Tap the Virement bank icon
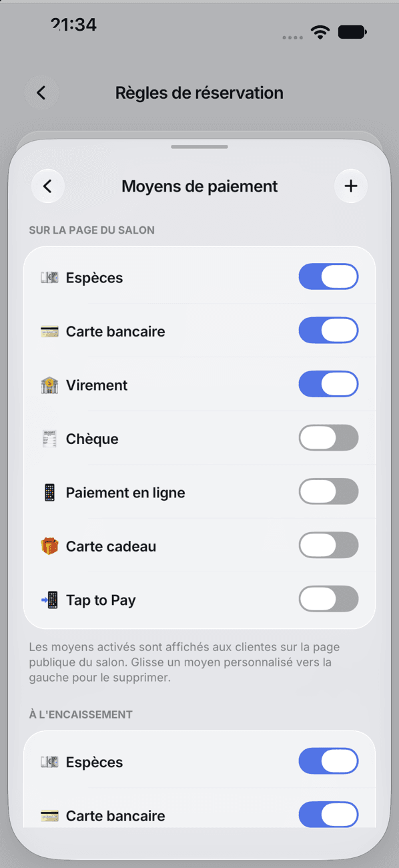Viewport: 399px width, 868px height. (x=49, y=385)
